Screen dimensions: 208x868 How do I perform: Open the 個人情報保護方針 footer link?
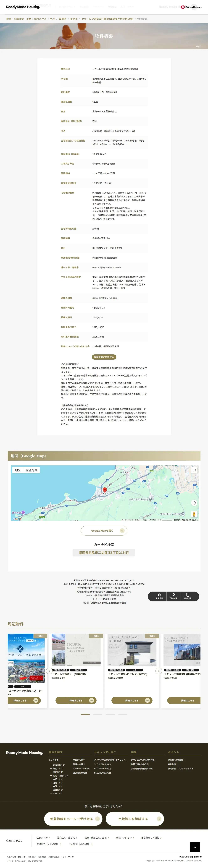(x=35, y=861)
